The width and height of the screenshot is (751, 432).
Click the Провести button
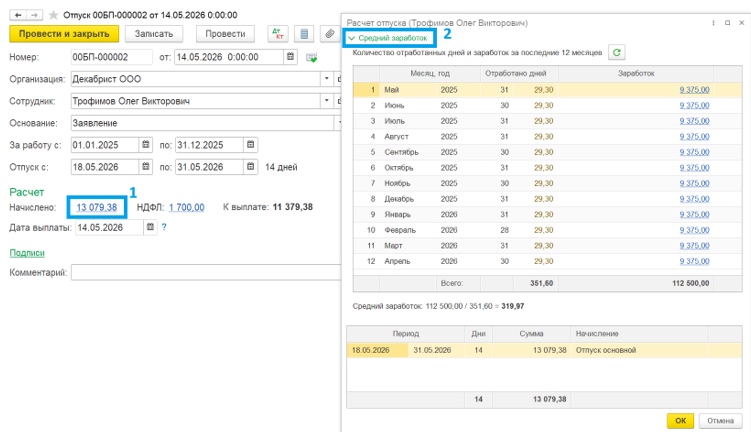coord(225,34)
